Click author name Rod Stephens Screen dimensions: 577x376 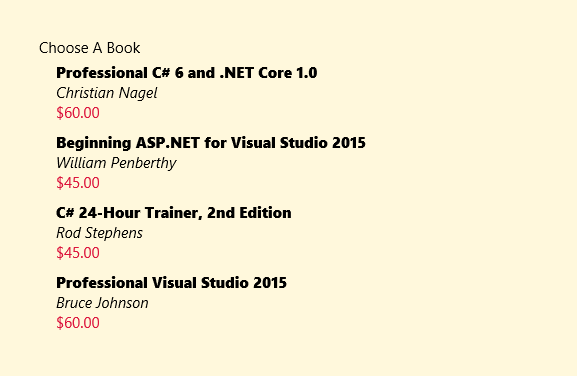coord(99,233)
